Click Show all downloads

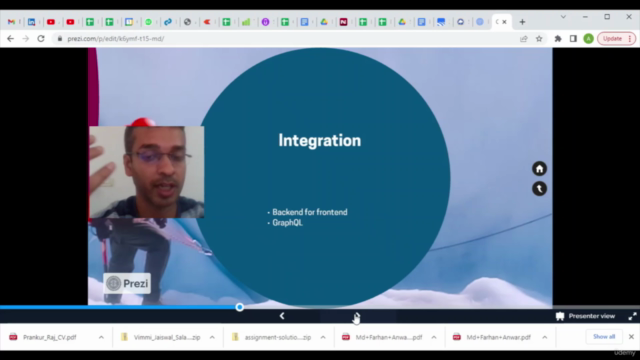coord(604,337)
